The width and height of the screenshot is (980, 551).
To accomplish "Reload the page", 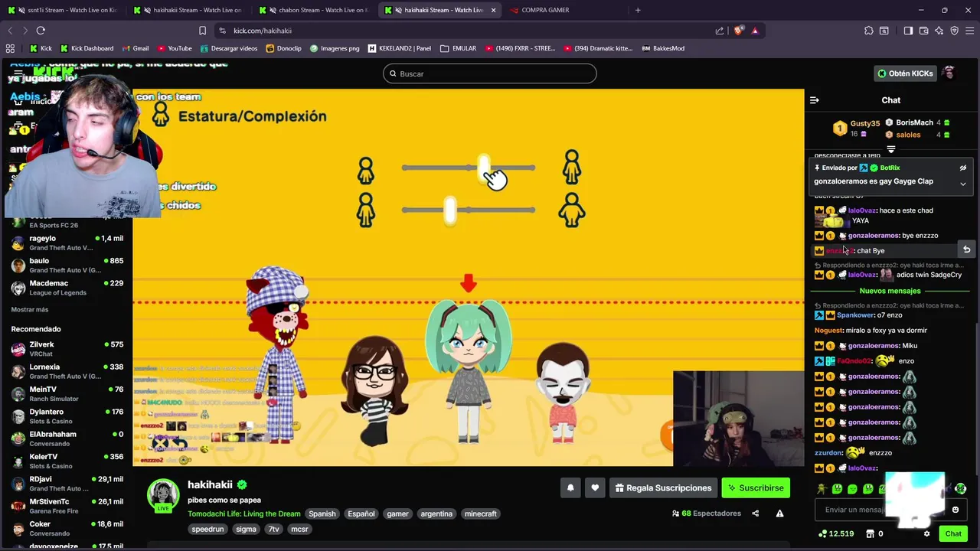I will [41, 31].
